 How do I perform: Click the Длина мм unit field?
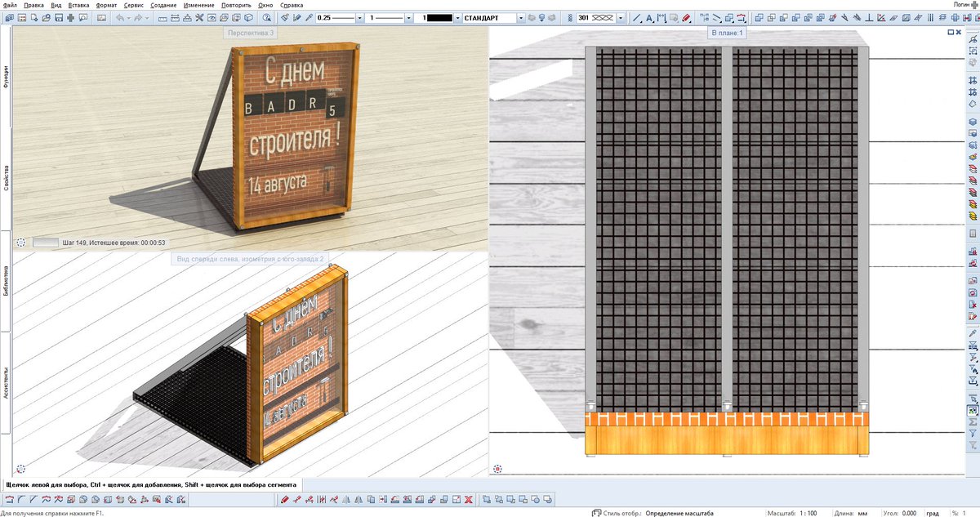click(x=849, y=513)
